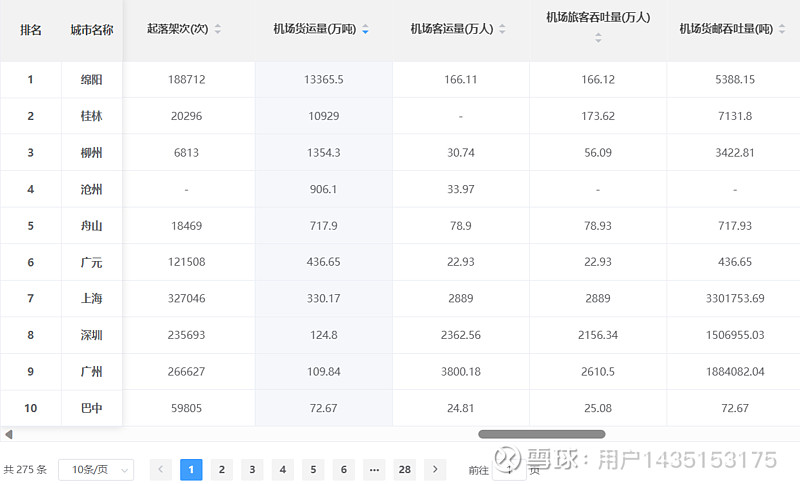Select city 舟山 in row 5

click(x=92, y=225)
